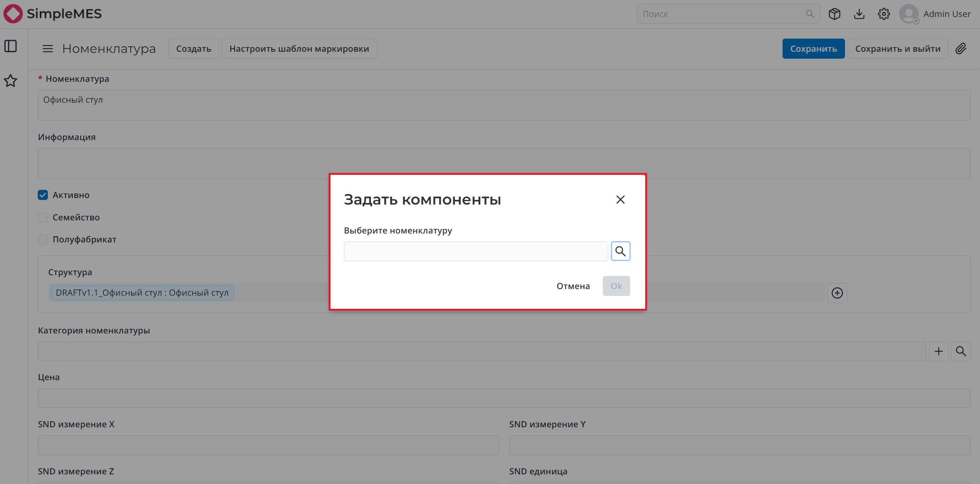Toggle the Активно checkbox
980x484 pixels.
click(x=43, y=195)
